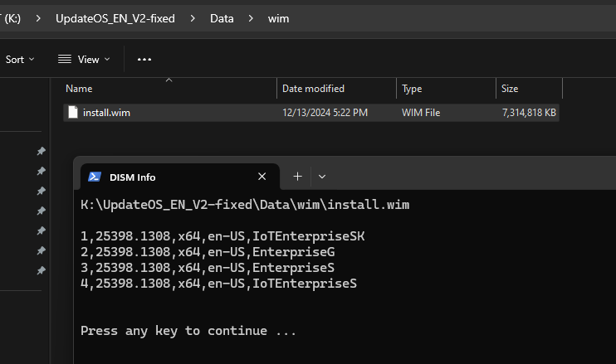Open the Sort dropdown menu

[x=20, y=60]
